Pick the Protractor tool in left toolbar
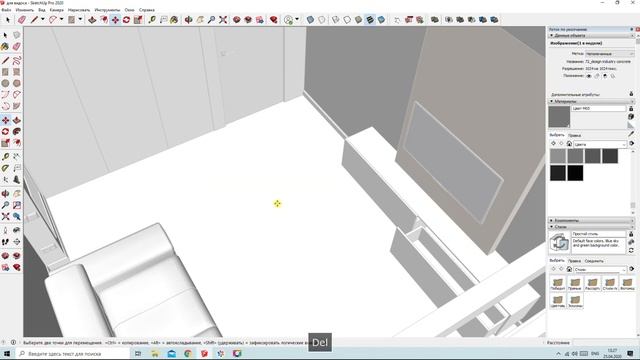This screenshot has width=640, height=360. point(5,168)
